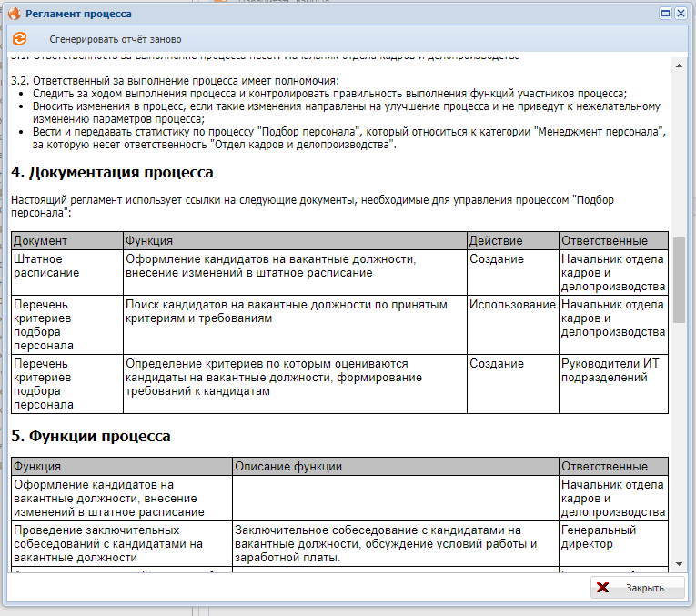This screenshot has height=616, width=696.
Task: Click the scrollbar down arrow
Action: tap(679, 564)
